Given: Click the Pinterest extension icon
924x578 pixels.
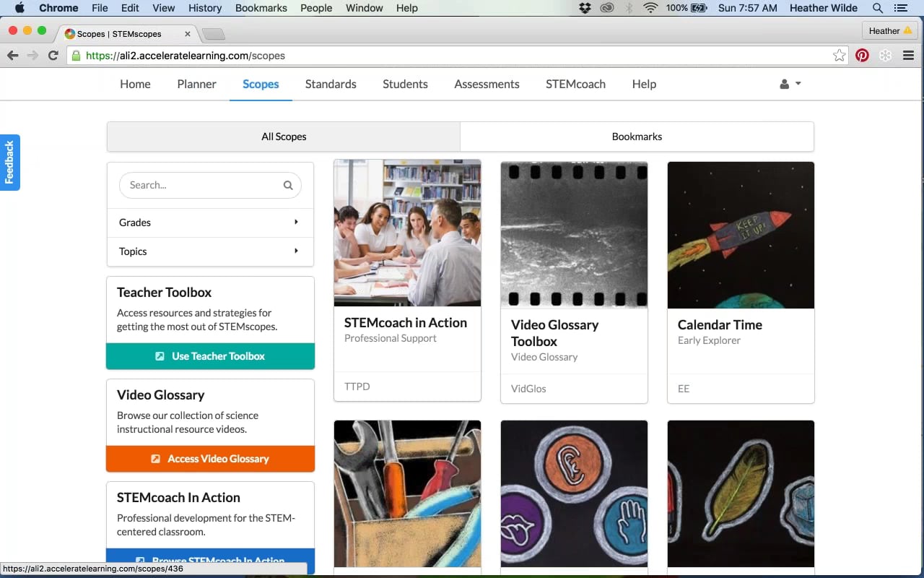Looking at the screenshot, I should click(x=862, y=56).
